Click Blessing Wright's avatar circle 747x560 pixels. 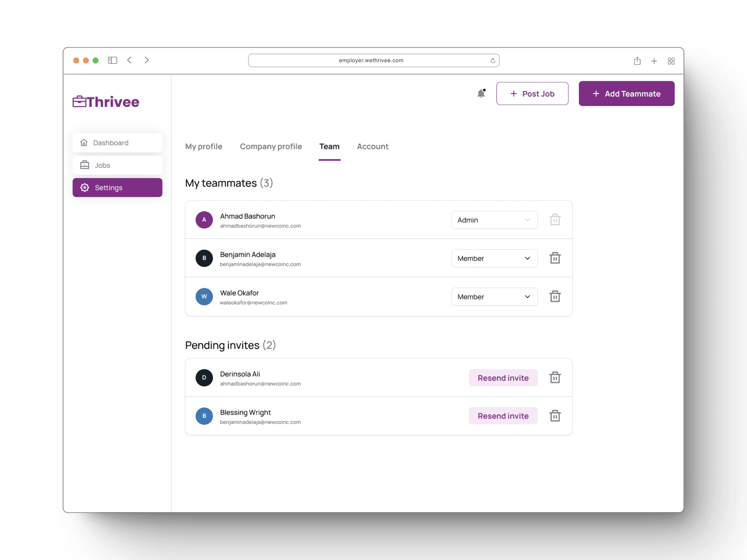[x=204, y=416]
